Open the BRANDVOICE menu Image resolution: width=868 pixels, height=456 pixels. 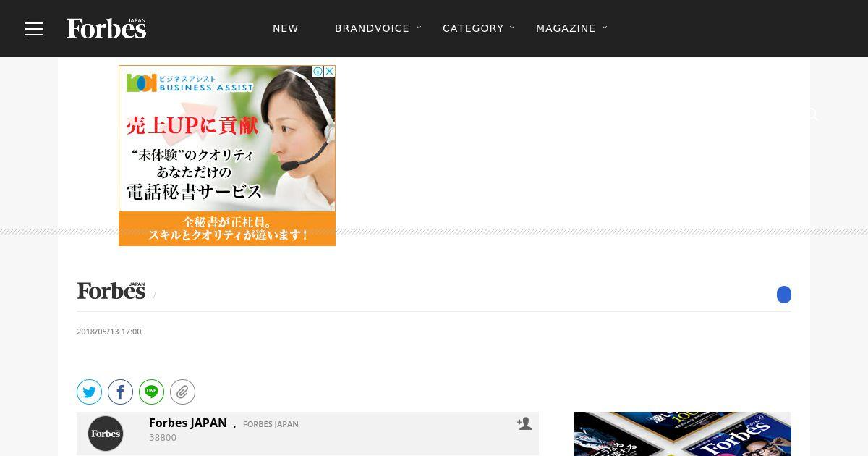coord(372,28)
